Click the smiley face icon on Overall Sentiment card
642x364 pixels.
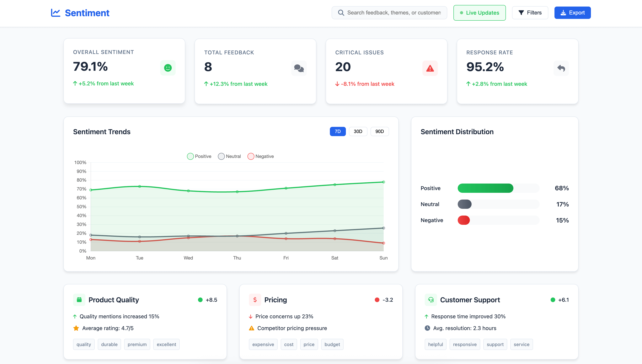168,68
